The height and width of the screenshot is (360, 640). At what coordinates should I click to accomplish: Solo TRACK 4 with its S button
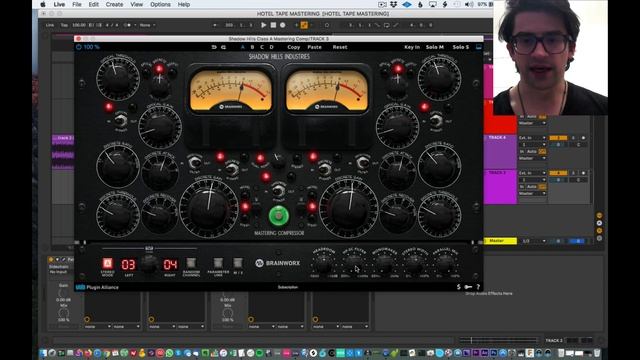(x=573, y=138)
